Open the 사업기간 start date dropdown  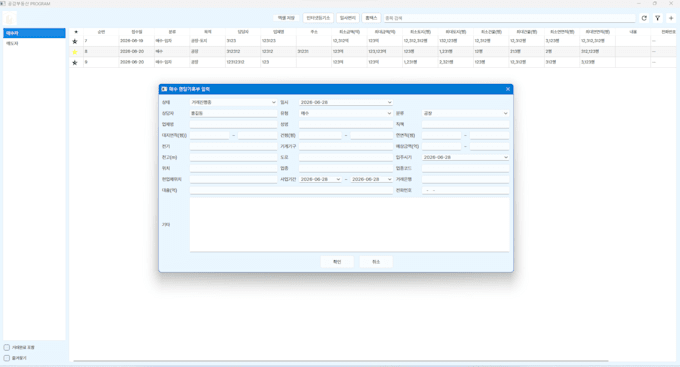(x=320, y=179)
